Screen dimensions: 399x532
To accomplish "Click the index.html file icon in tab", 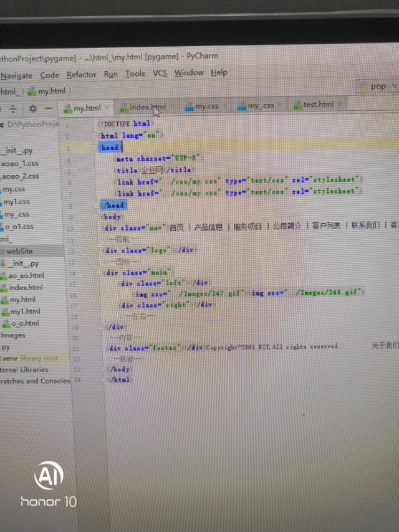I will click(124, 108).
